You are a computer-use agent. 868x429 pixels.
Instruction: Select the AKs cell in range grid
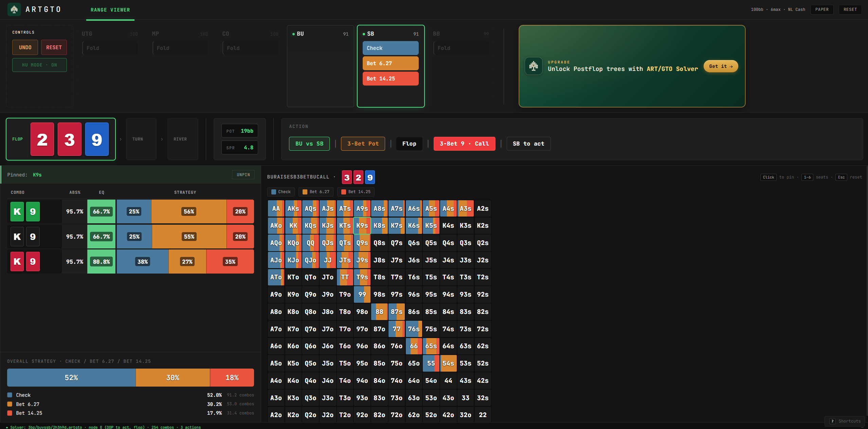click(293, 208)
